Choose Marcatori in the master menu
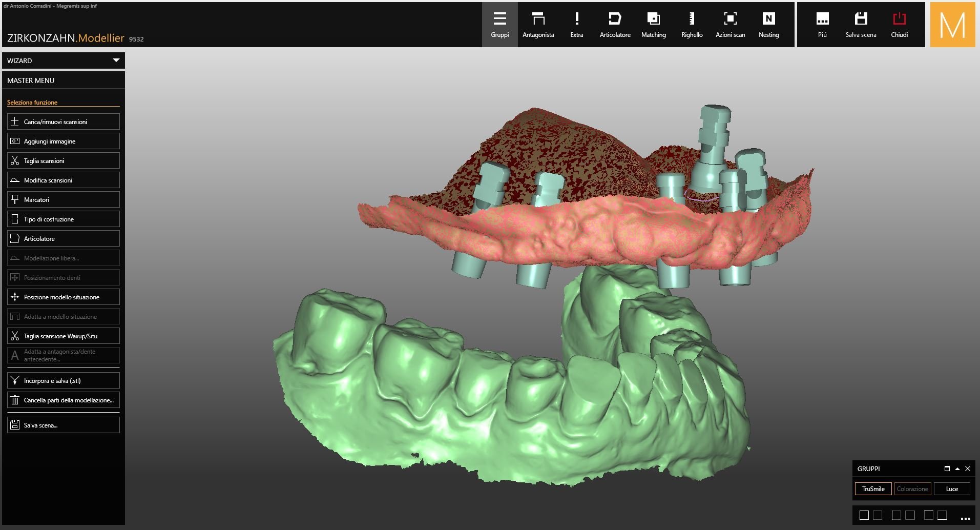This screenshot has width=980, height=530. pyautogui.click(x=64, y=200)
